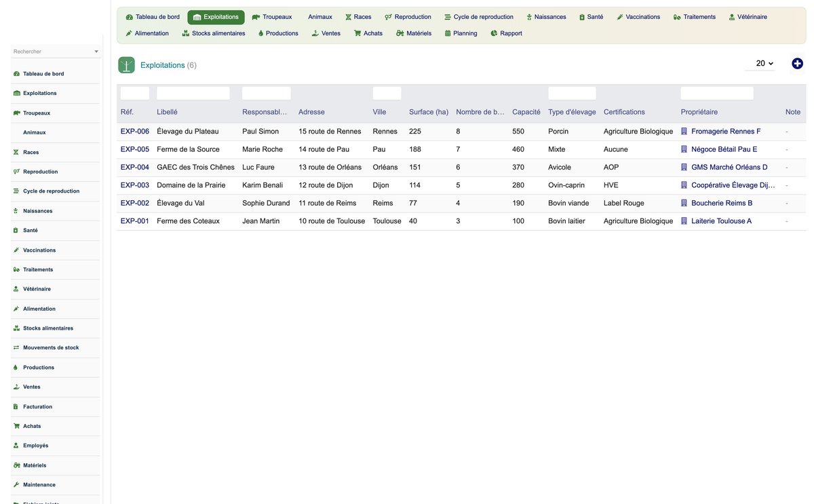Click the Tableau de bord sidebar icon
Screen dimensions: 814x504
16,74
